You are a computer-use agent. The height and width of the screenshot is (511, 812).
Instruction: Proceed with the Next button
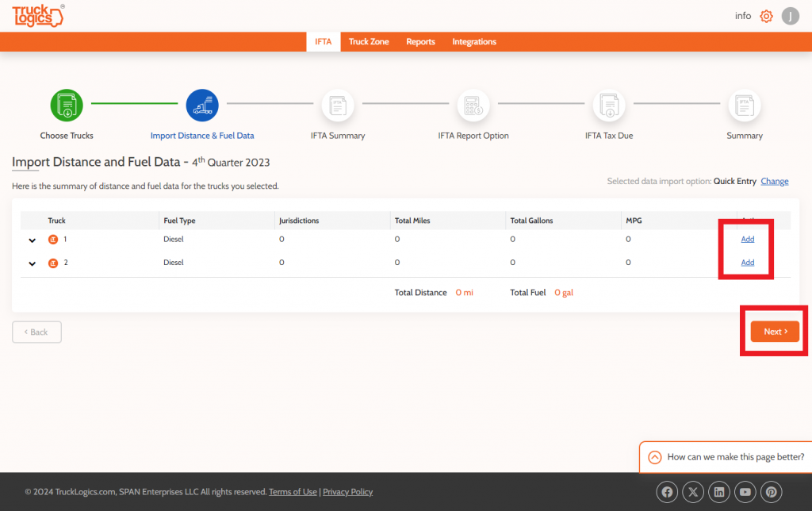(x=775, y=332)
